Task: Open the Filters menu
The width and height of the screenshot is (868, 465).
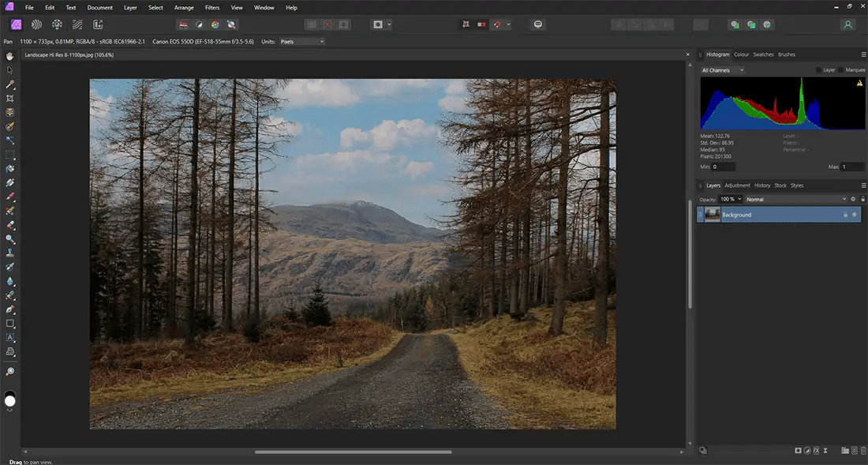Action: [212, 8]
